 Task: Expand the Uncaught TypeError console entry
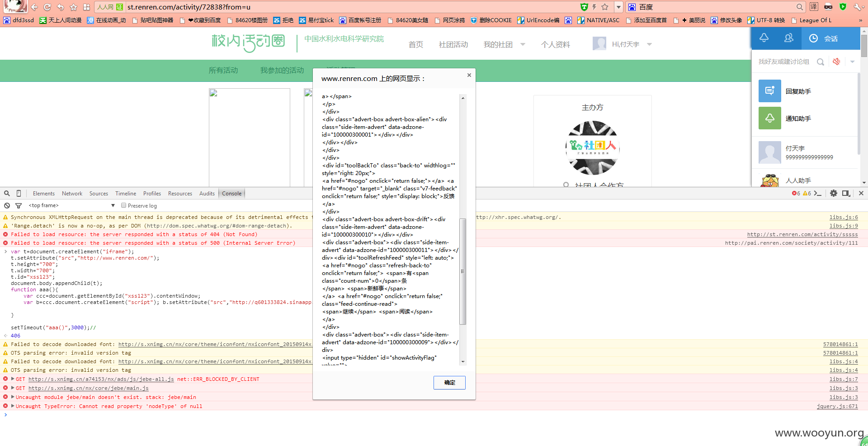[13, 406]
